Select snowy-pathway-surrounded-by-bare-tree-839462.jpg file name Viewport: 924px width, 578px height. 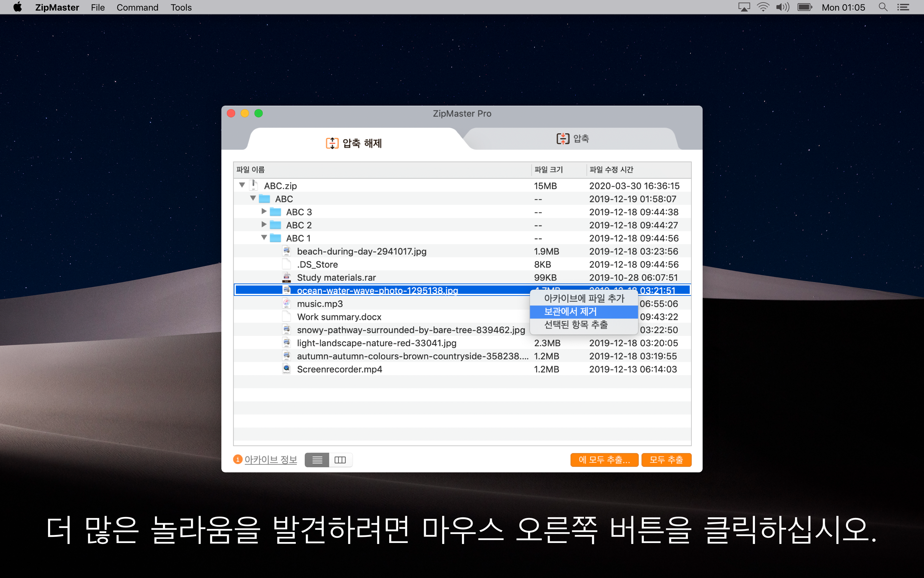[x=411, y=330]
